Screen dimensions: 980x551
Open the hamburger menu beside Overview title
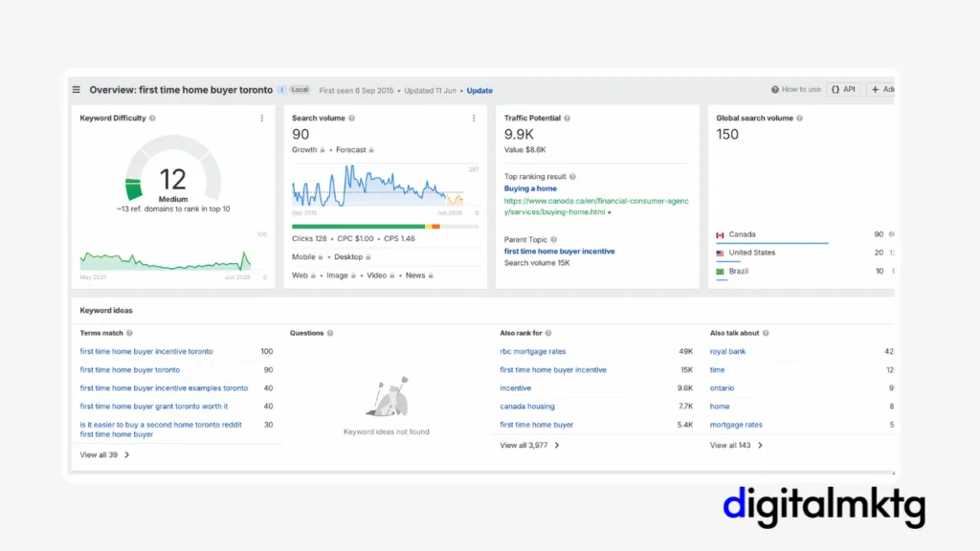pos(77,90)
